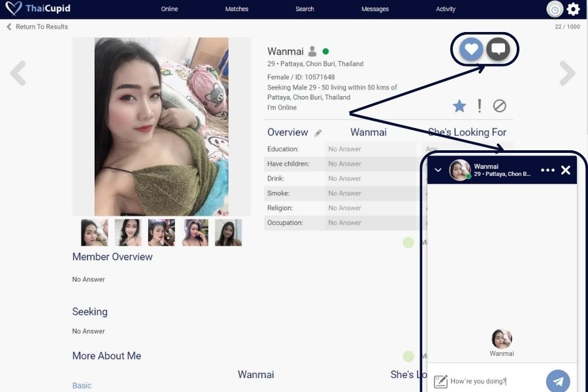
Task: Click the clock icon in the header
Action: point(554,9)
